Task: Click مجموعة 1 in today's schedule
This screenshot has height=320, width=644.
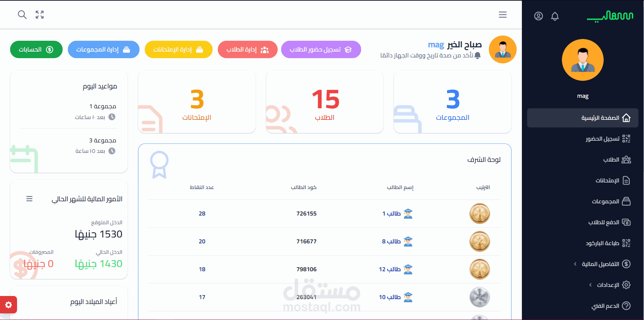Action: pyautogui.click(x=103, y=106)
